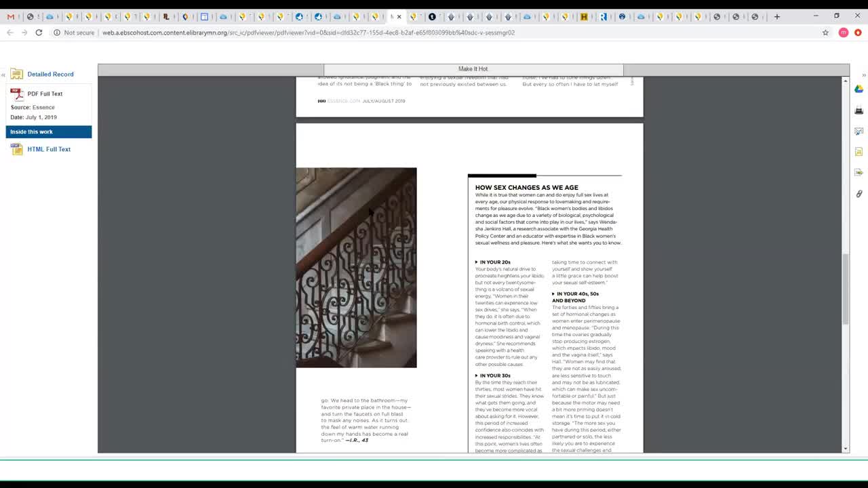The height and width of the screenshot is (488, 868).
Task: Go forward in browser history
Action: [x=24, y=33]
